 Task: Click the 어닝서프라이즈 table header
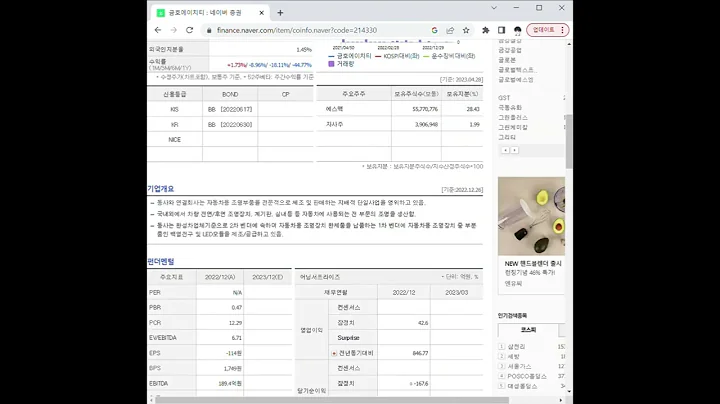320,277
